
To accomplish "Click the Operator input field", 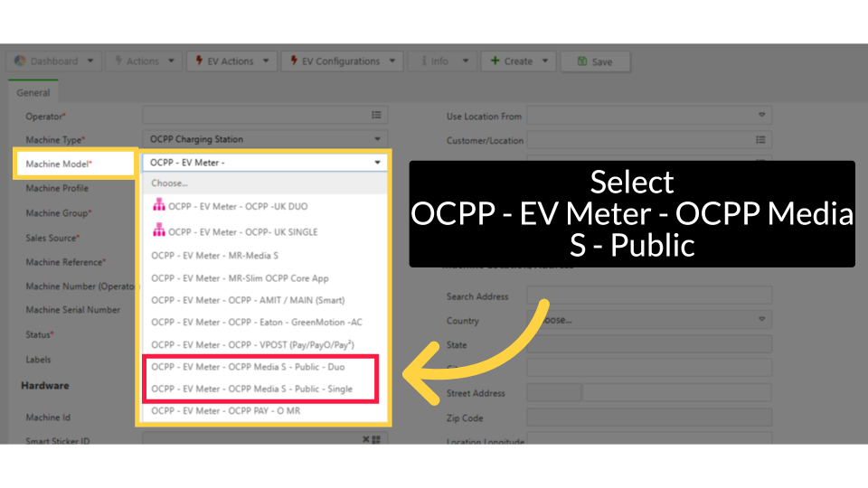I will pyautogui.click(x=265, y=115).
